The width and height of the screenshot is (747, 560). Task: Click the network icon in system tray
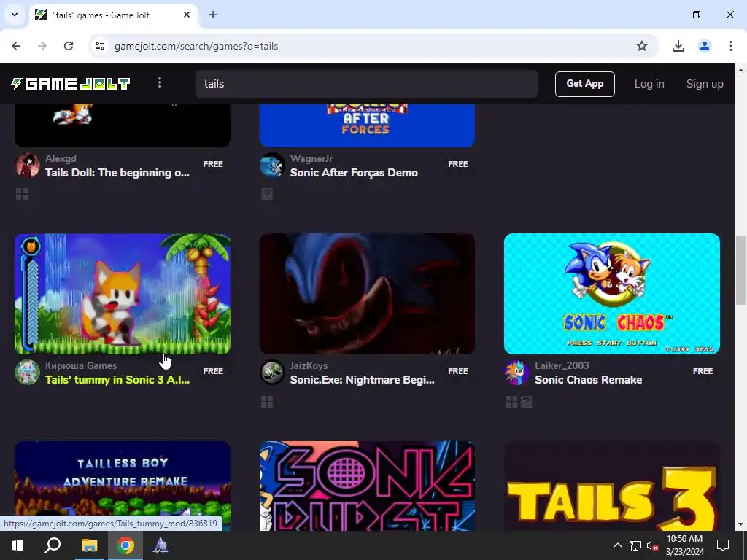[x=635, y=545]
